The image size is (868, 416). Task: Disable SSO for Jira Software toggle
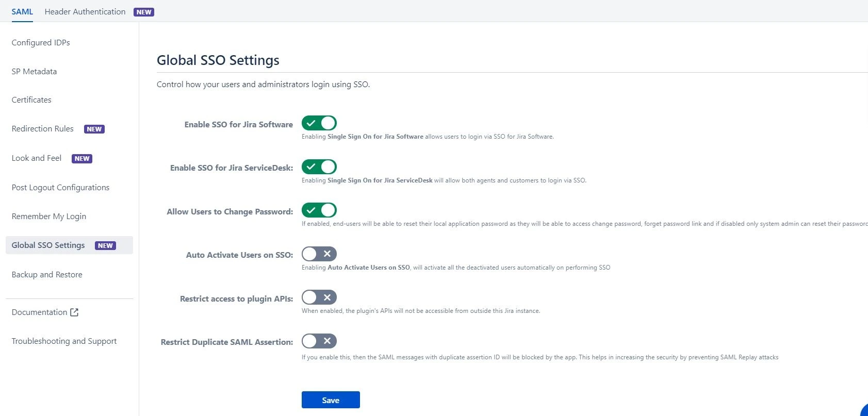click(319, 123)
